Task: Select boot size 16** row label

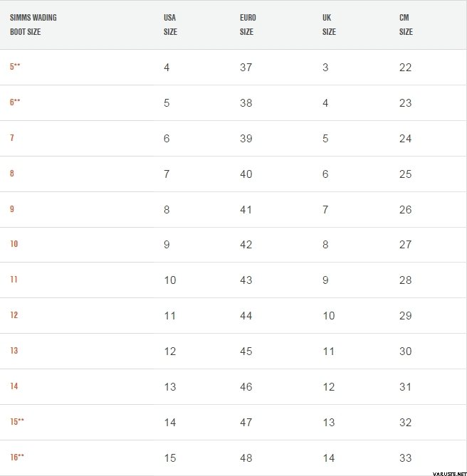Action: [x=17, y=457]
